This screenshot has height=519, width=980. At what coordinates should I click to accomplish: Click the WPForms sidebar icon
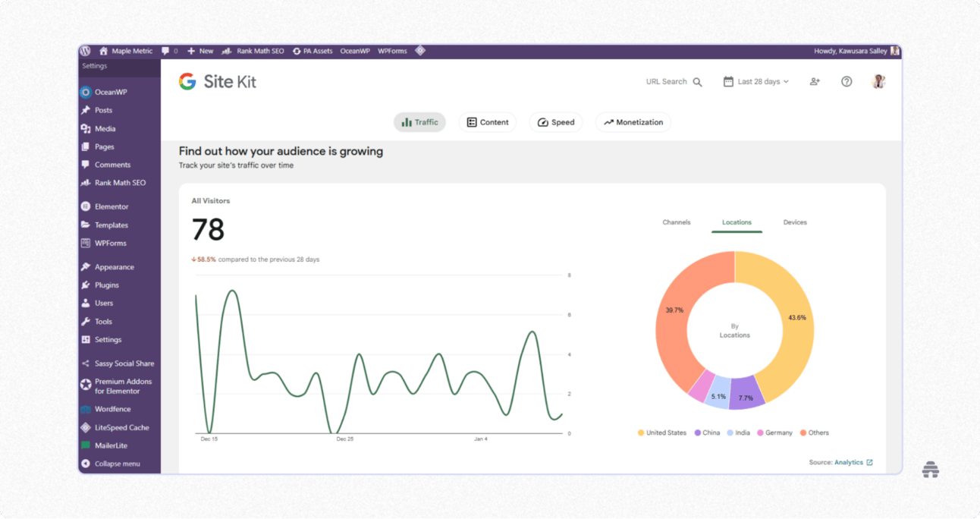(85, 243)
